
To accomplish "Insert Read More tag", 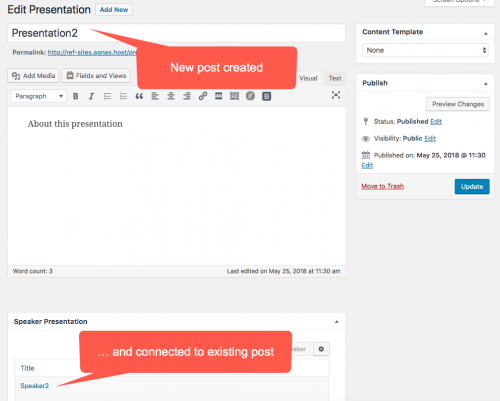I will point(219,96).
